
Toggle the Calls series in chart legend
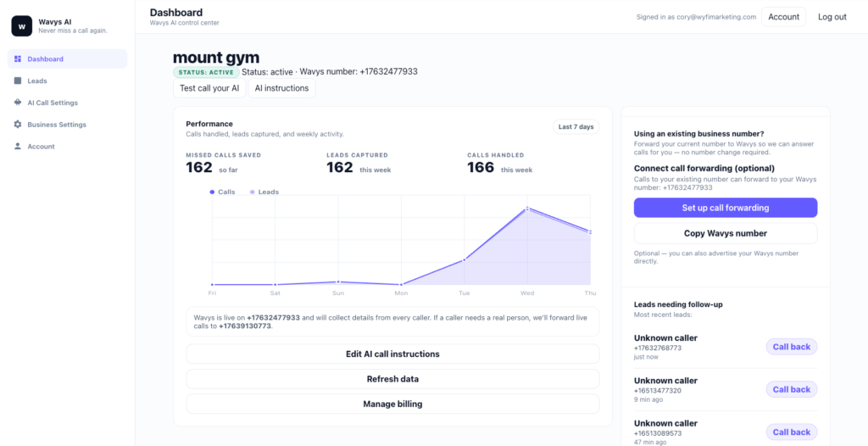coord(222,192)
